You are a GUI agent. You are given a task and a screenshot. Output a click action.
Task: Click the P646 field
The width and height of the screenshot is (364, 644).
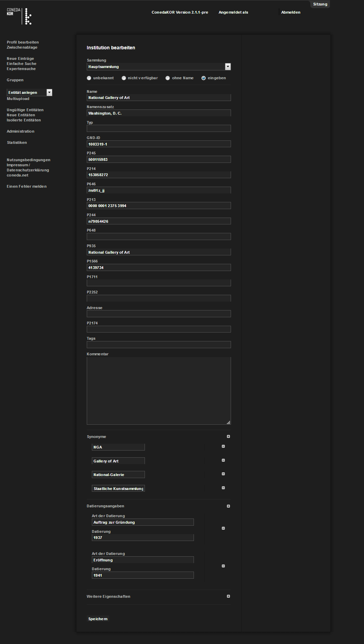[159, 190]
